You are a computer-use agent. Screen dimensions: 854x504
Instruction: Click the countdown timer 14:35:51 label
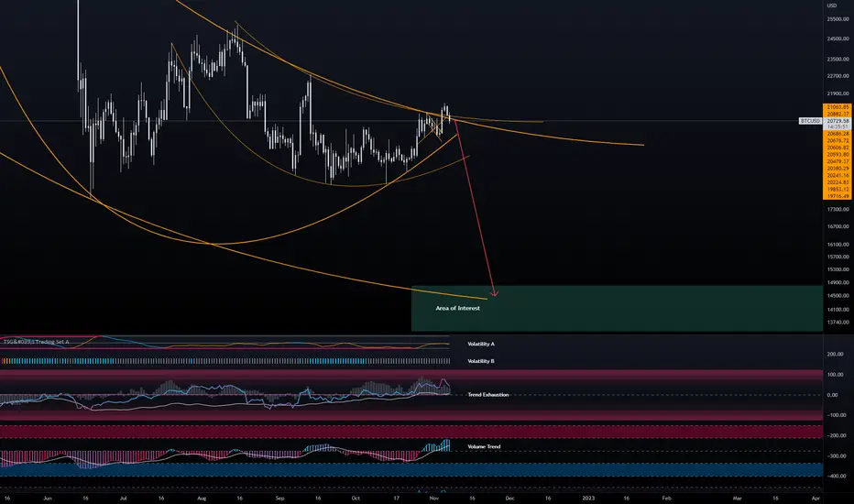[838, 126]
